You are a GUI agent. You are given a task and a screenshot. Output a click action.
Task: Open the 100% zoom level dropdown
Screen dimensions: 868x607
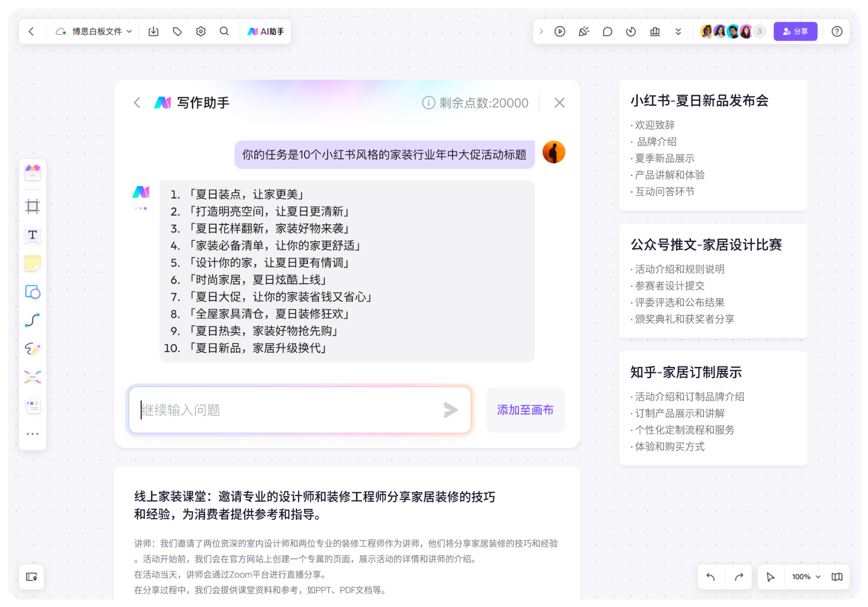[804, 577]
